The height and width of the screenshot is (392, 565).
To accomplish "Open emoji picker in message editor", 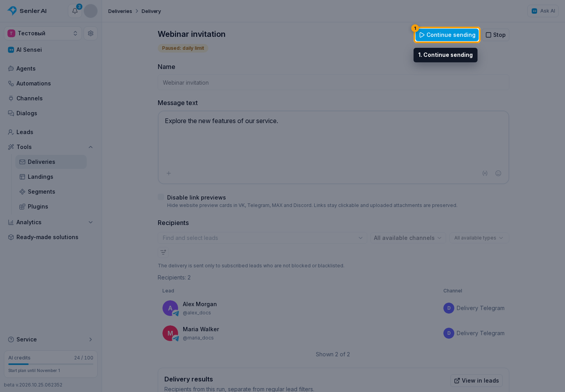I will tap(498, 173).
